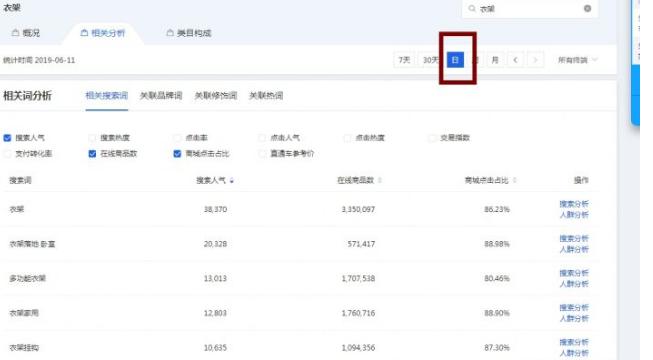
Task: Click the icon on the 类目构成 tab
Action: pyautogui.click(x=170, y=32)
